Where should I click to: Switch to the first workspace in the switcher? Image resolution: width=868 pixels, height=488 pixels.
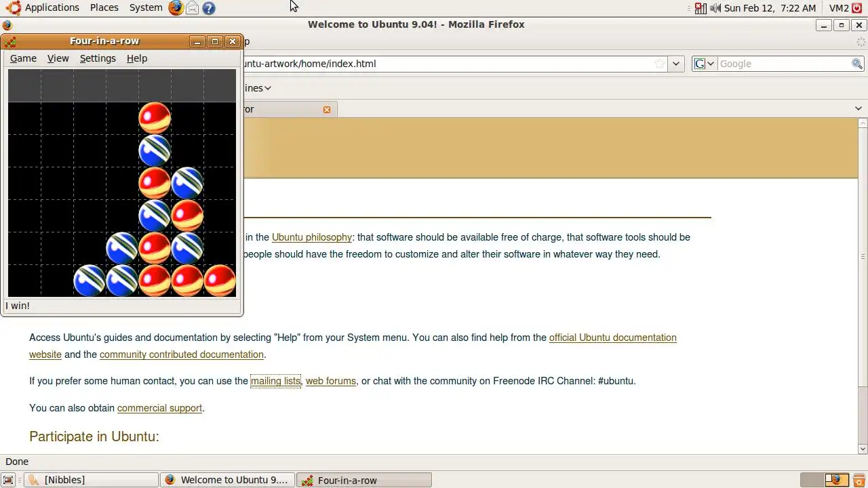pos(812,480)
